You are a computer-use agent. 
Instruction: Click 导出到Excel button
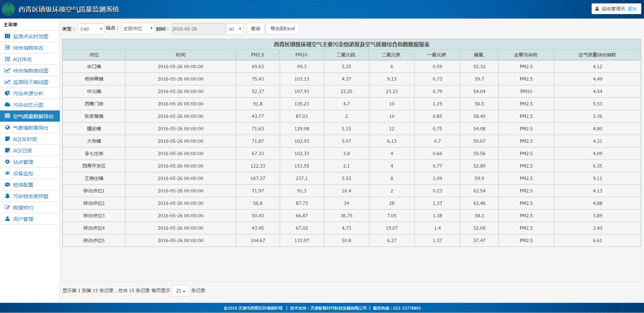point(282,29)
